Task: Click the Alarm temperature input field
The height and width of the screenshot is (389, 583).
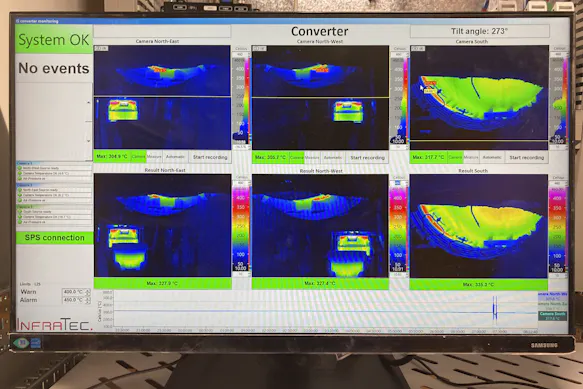Action: click(x=74, y=300)
